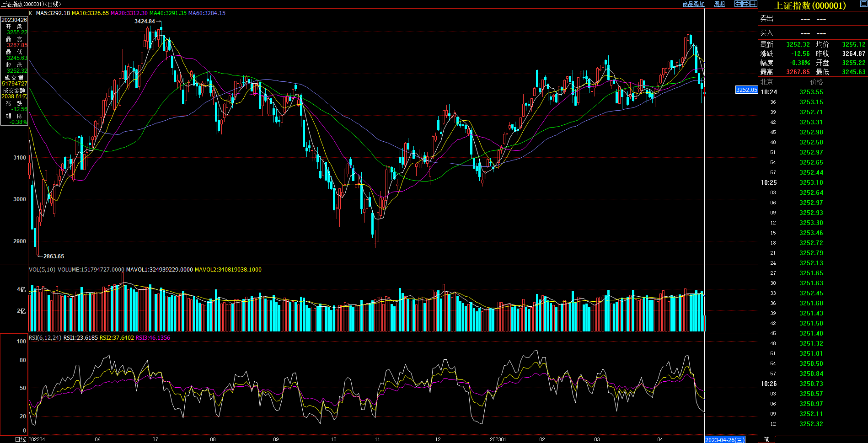Select the 笔 tick tab at bottom right

(x=766, y=439)
